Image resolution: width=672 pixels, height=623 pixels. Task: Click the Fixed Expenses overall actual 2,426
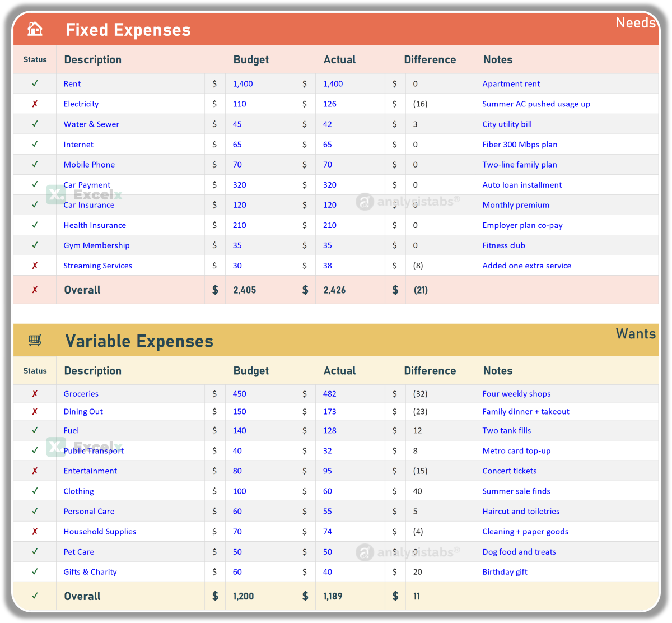pos(335,290)
